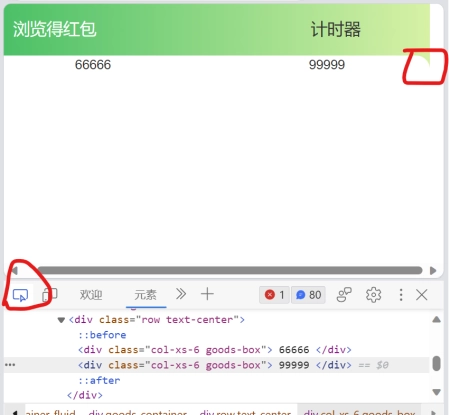Collapse the row text-center div node

tap(61, 320)
